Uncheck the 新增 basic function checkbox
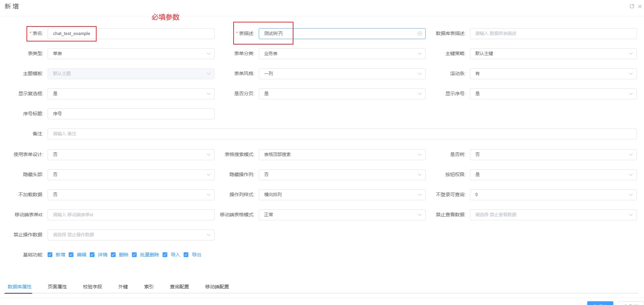 pyautogui.click(x=50, y=255)
